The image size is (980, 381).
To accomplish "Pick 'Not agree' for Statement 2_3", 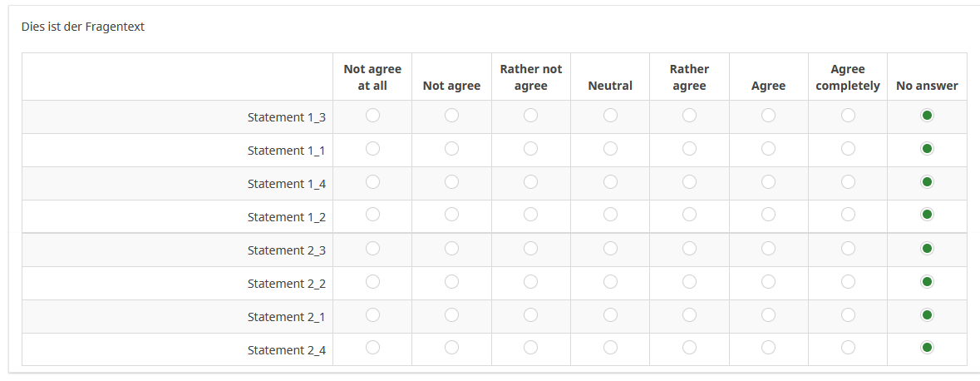I will (x=451, y=249).
